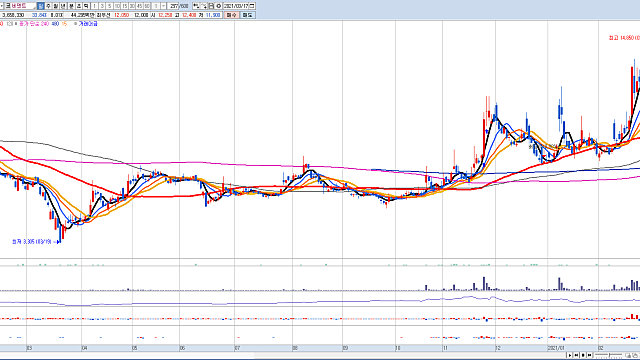Rewind the chart replay
Image resolution: width=640 pixels, height=360 pixels.
pyautogui.click(x=576, y=355)
